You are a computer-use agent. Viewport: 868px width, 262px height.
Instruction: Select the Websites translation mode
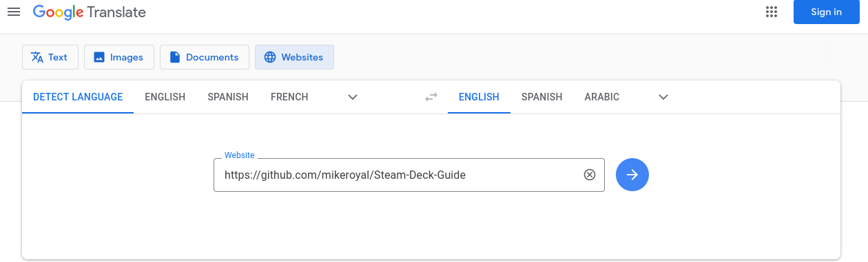[294, 57]
